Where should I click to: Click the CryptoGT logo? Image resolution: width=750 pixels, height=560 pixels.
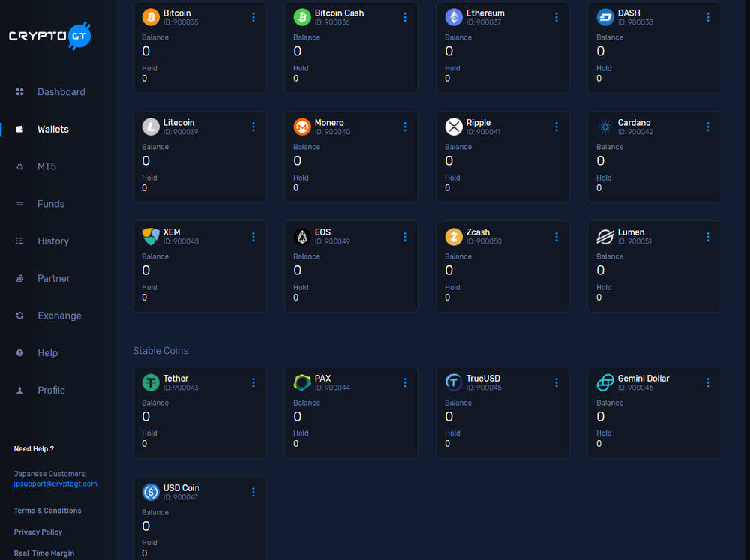[x=49, y=36]
